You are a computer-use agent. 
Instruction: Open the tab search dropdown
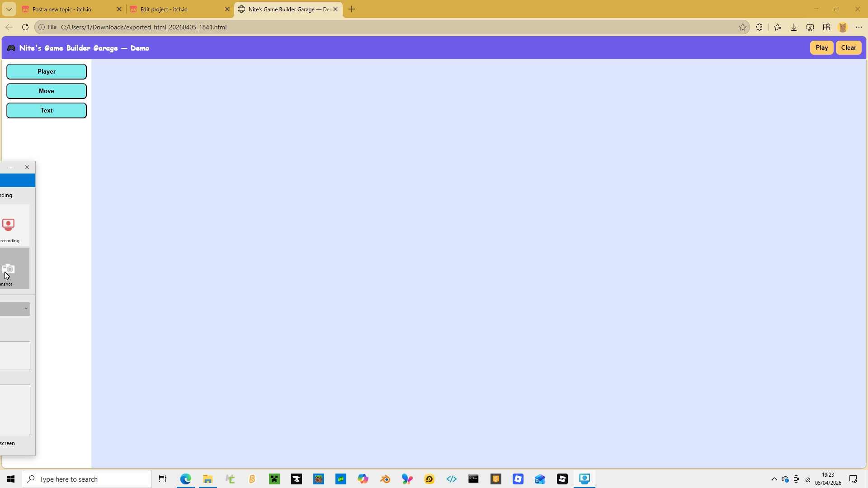click(x=9, y=9)
